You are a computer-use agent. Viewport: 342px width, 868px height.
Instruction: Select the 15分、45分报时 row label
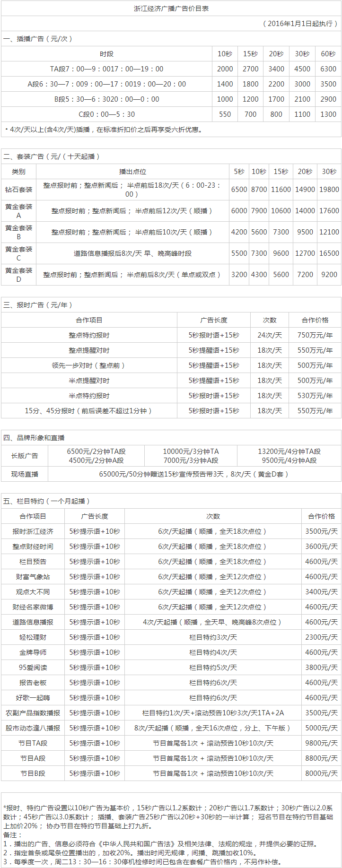pos(89,411)
